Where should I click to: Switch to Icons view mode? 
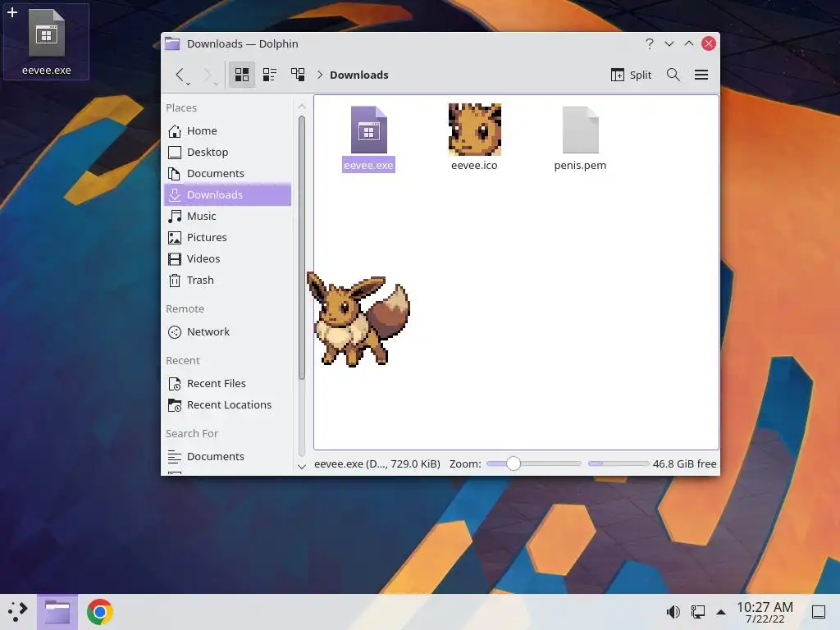click(242, 75)
